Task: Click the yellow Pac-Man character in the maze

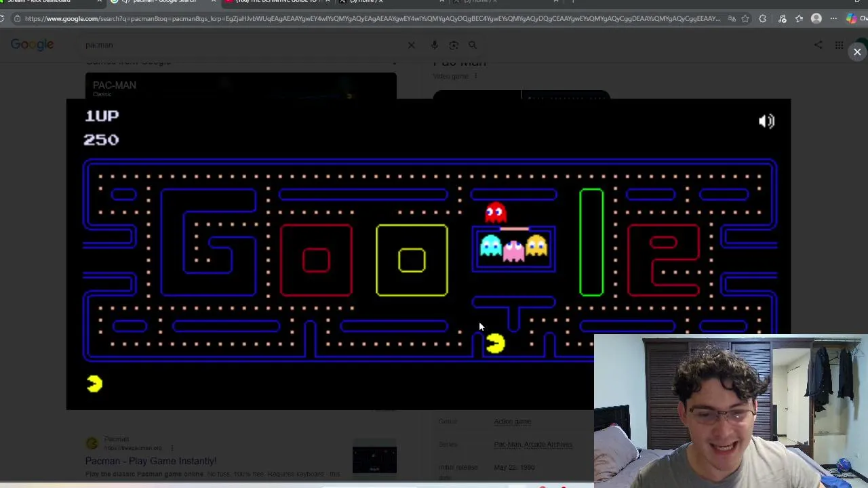Action: click(496, 344)
